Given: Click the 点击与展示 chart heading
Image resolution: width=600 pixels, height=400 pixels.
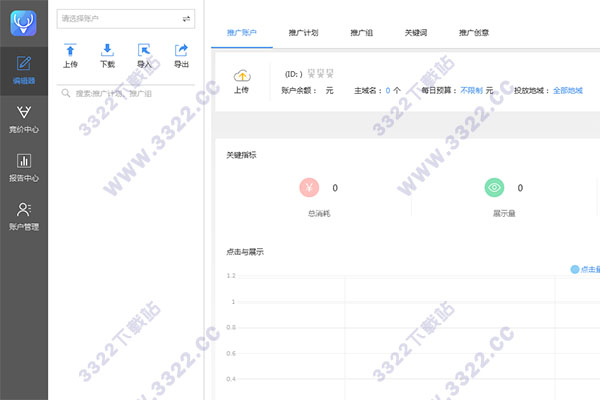Looking at the screenshot, I should (245, 252).
